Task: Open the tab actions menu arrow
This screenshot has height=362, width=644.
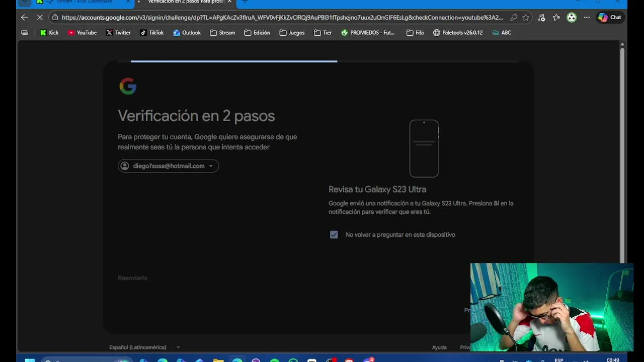Action: click(x=25, y=2)
